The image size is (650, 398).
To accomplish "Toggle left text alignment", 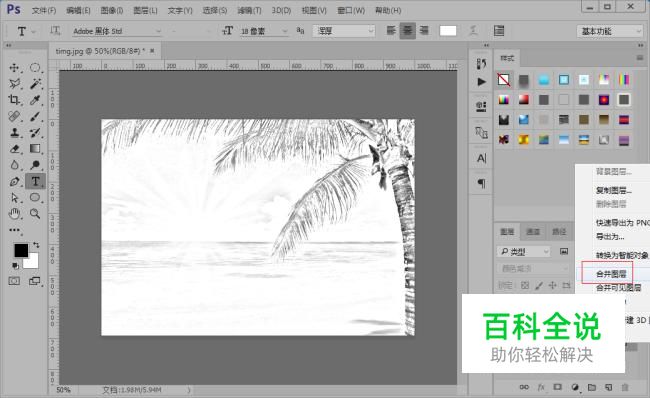I will coord(391,31).
